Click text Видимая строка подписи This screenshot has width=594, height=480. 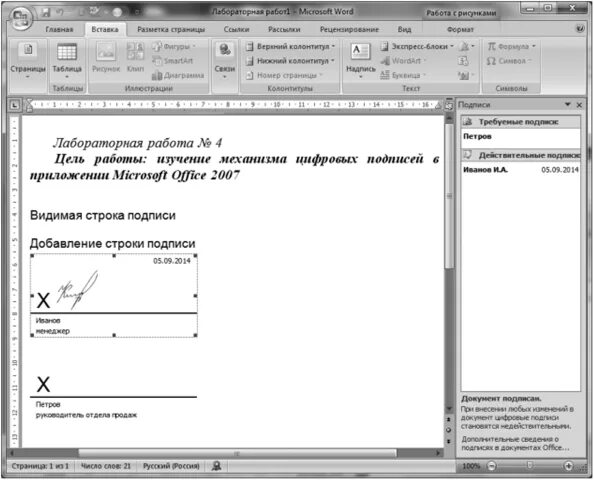tap(103, 216)
